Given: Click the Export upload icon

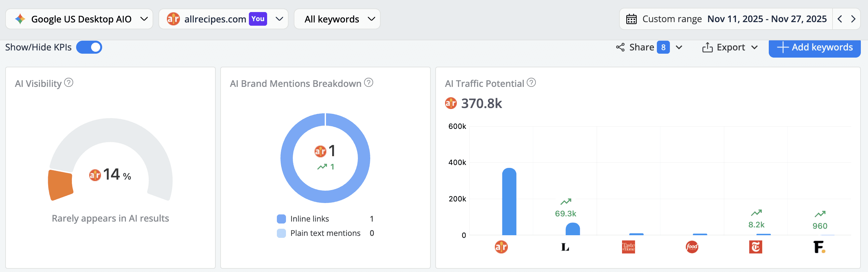Looking at the screenshot, I should [x=707, y=47].
